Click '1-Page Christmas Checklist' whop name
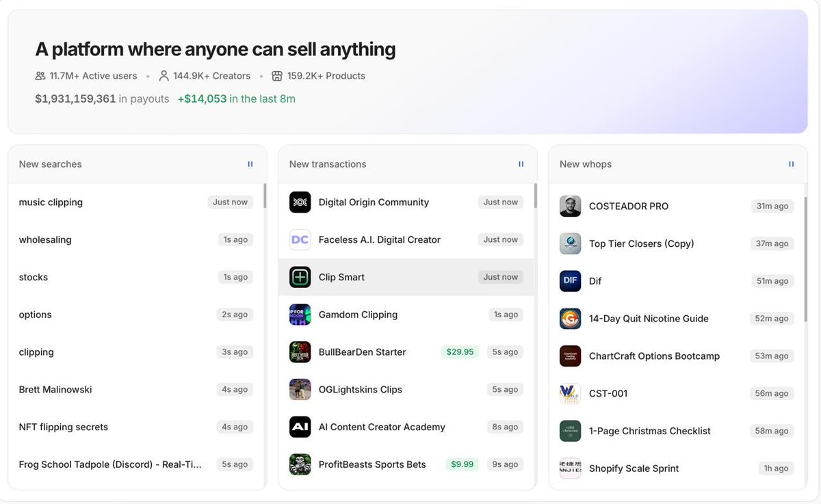 [650, 431]
